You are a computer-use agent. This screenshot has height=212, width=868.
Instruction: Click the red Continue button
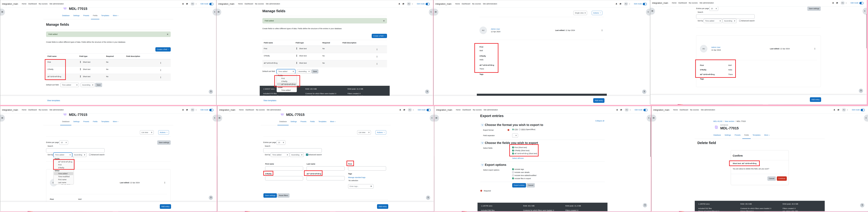click(x=782, y=179)
